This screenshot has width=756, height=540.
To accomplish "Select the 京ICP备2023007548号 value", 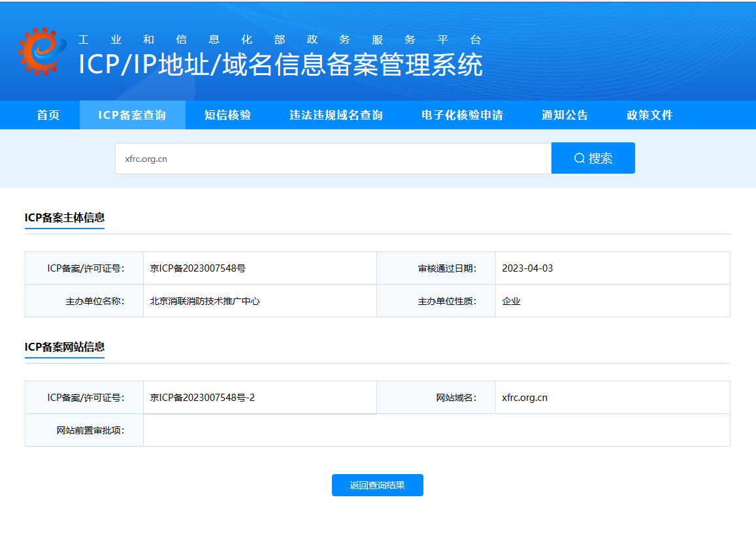I will [198, 268].
